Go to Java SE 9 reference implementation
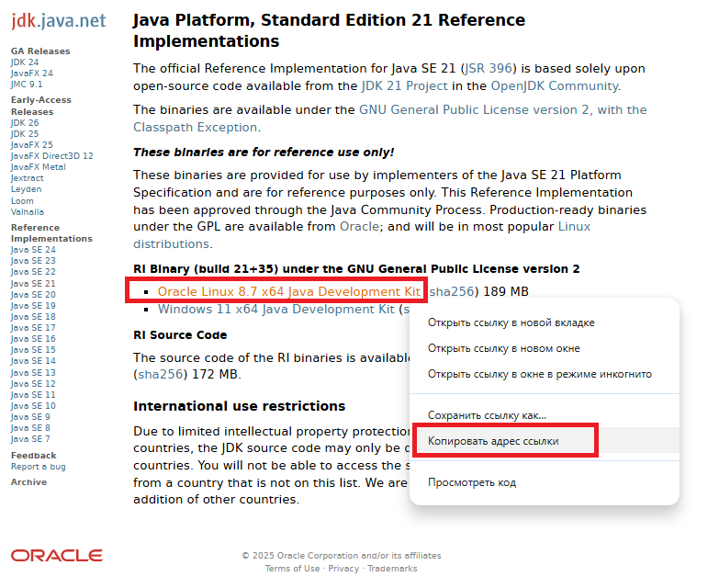708x588 pixels. [x=30, y=417]
